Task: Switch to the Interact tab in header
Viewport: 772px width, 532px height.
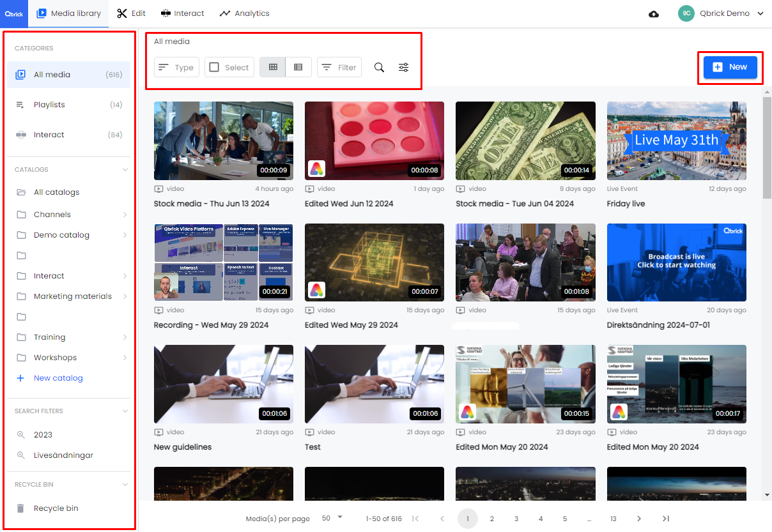Action: [183, 13]
